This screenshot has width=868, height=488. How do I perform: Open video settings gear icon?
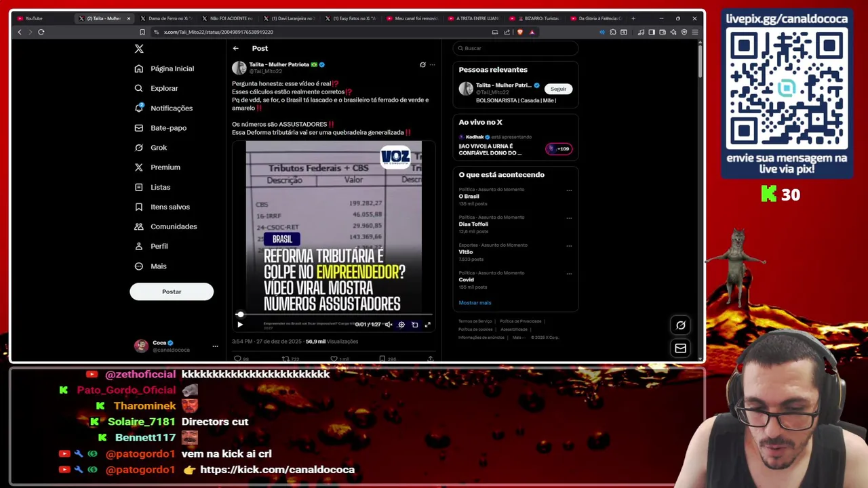[x=401, y=325]
